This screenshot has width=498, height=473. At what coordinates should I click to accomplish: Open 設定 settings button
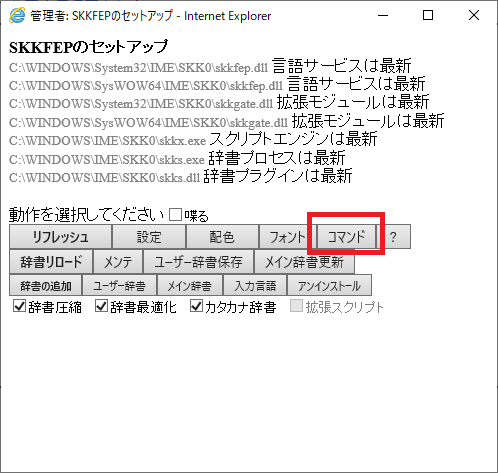point(149,237)
